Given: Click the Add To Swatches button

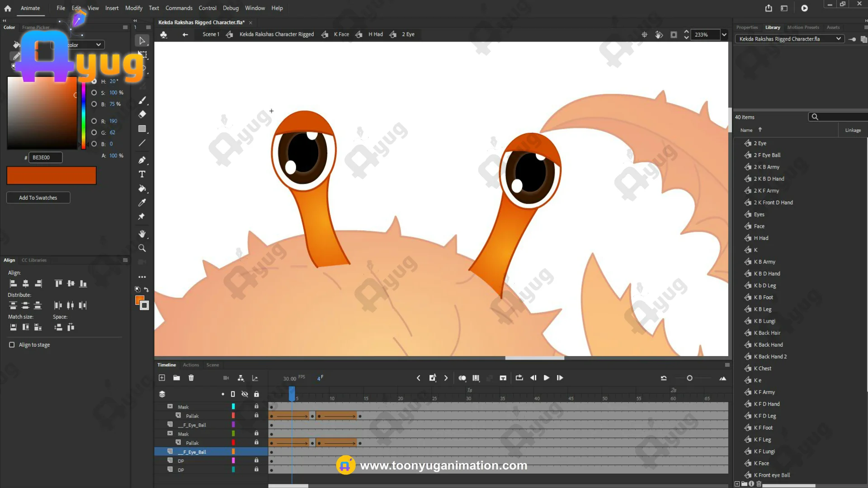Looking at the screenshot, I should point(38,198).
